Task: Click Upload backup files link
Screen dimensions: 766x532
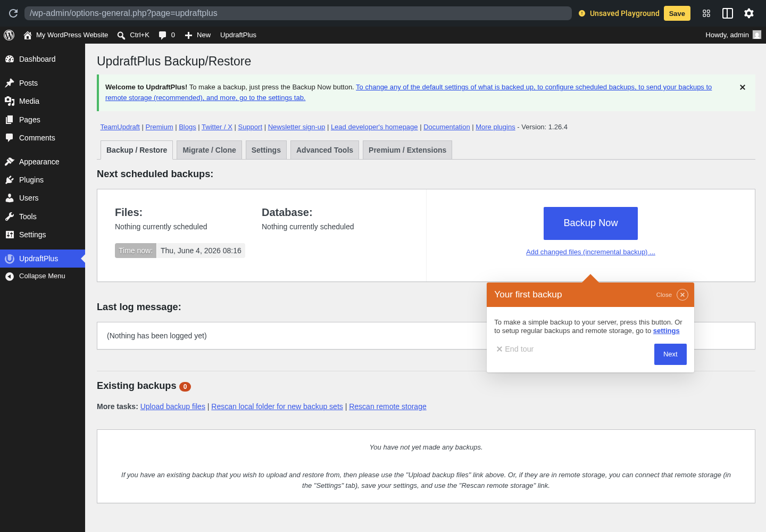Action: [x=173, y=406]
